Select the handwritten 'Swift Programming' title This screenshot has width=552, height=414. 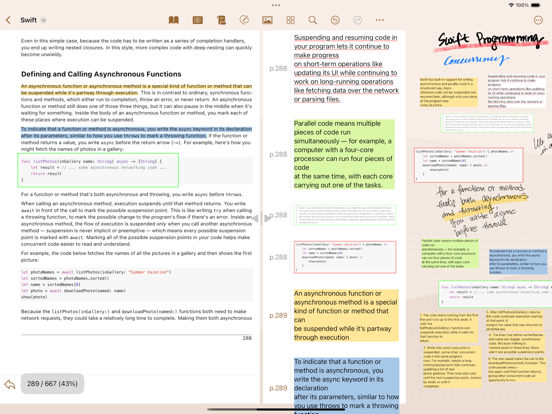(x=491, y=40)
